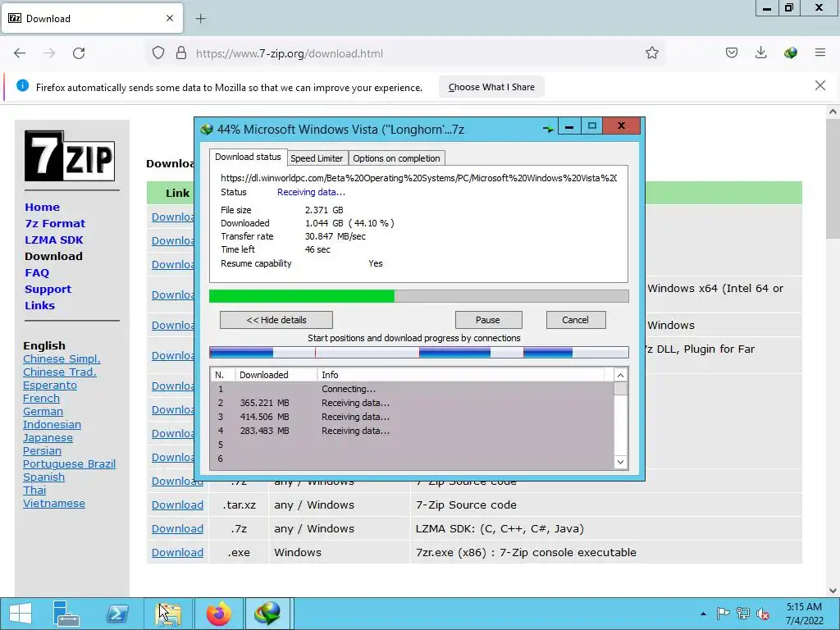Click the Download tab in Firefox

coord(92,18)
